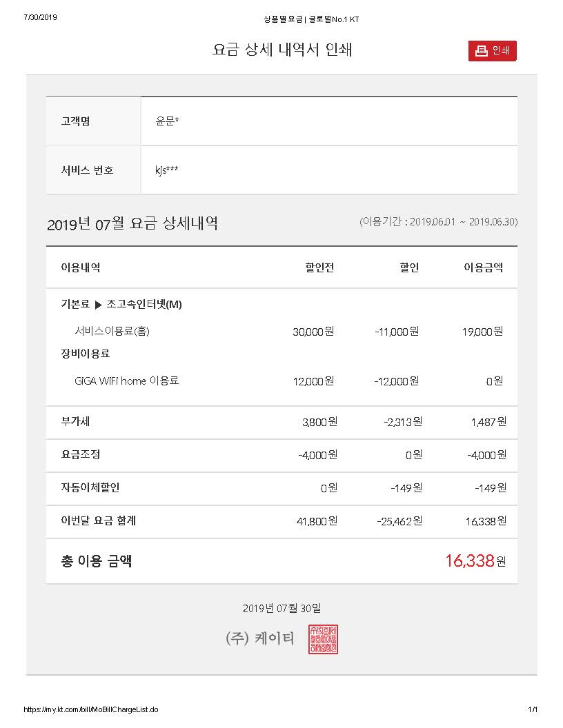The height and width of the screenshot is (728, 563).
Task: Click the 자동이체할인 row label
Action: point(90,487)
